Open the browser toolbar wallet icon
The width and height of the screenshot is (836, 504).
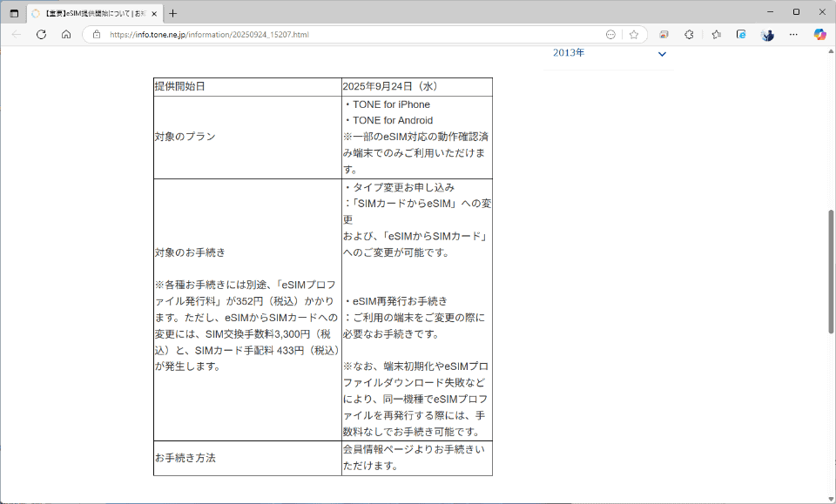click(x=664, y=35)
